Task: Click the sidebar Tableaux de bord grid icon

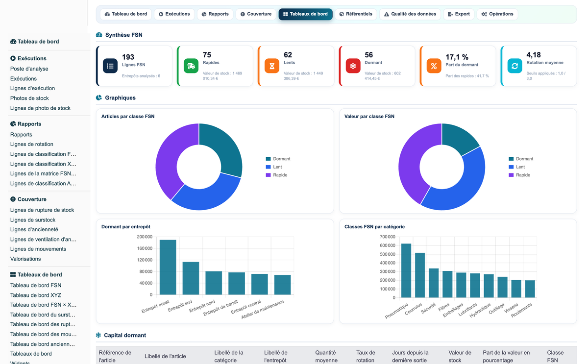Action: pyautogui.click(x=13, y=275)
